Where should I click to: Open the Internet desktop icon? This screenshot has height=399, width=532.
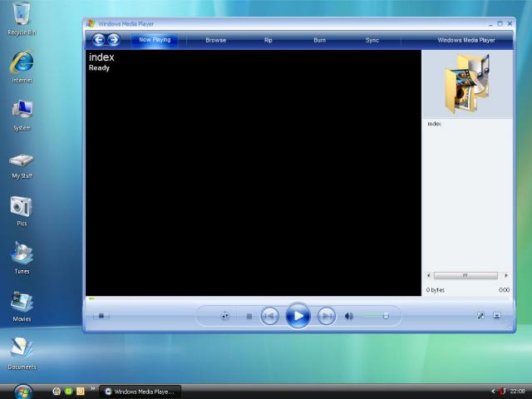tap(22, 66)
